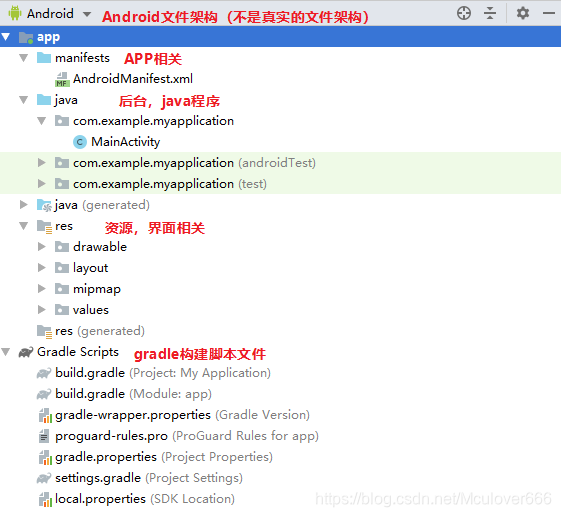This screenshot has height=517, width=561.
Task: Open AndroidManifest.xml file
Action: (x=133, y=79)
